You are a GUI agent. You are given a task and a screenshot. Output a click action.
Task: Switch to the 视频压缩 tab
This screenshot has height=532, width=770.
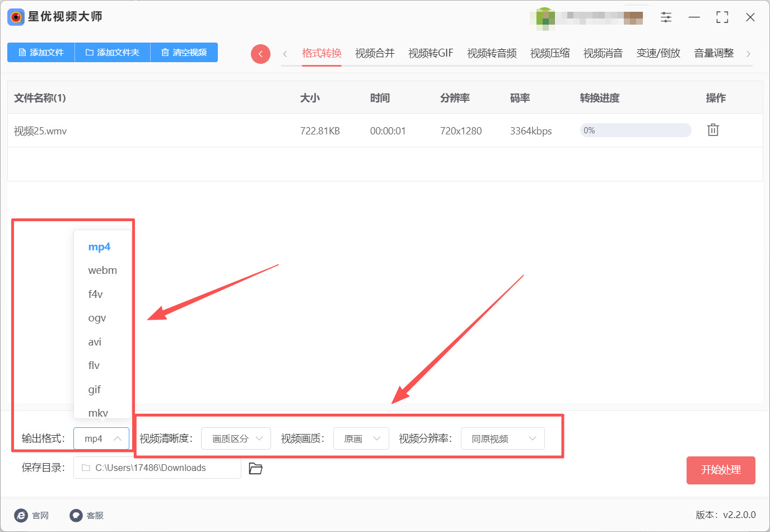(550, 53)
